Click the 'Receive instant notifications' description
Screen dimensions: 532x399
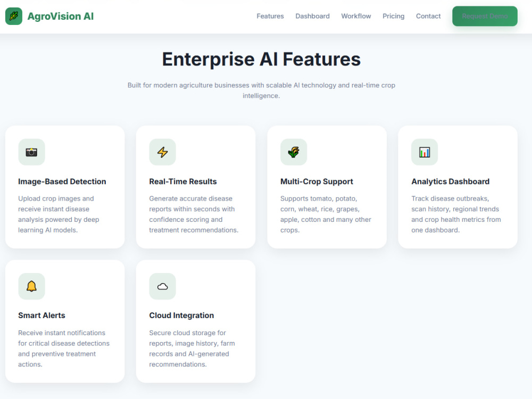point(64,348)
